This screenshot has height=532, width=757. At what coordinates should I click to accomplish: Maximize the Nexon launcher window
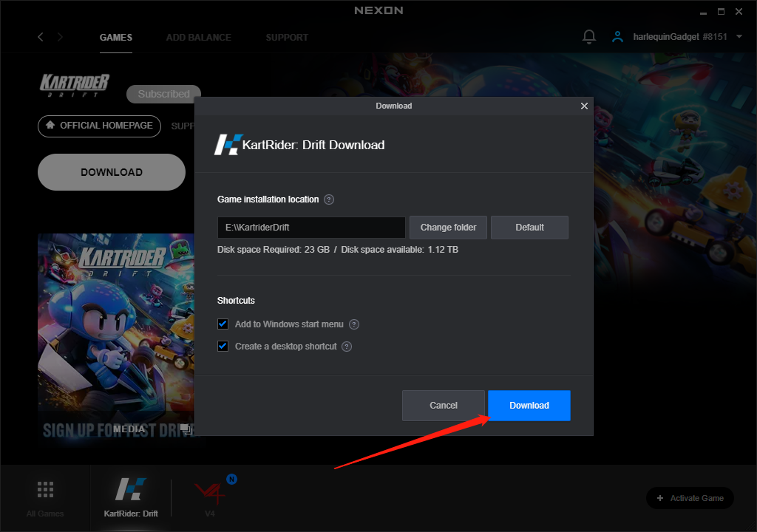click(x=722, y=12)
